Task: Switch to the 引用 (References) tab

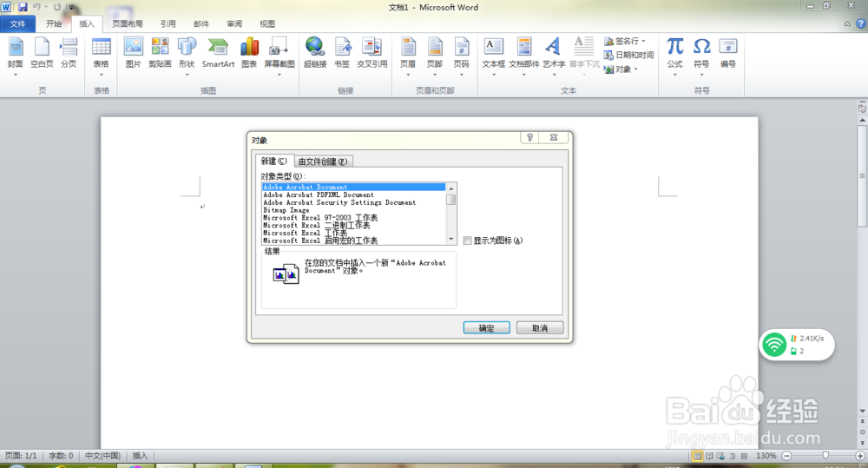Action: tap(168, 23)
